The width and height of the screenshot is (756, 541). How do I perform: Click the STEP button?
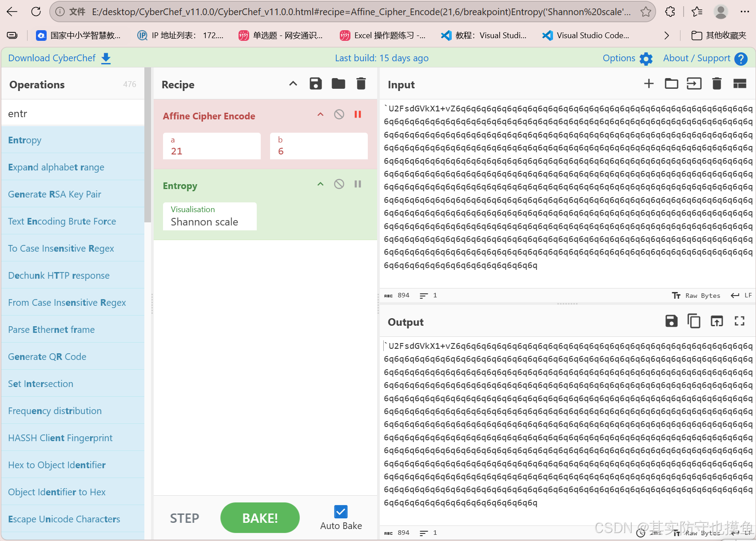pyautogui.click(x=184, y=518)
